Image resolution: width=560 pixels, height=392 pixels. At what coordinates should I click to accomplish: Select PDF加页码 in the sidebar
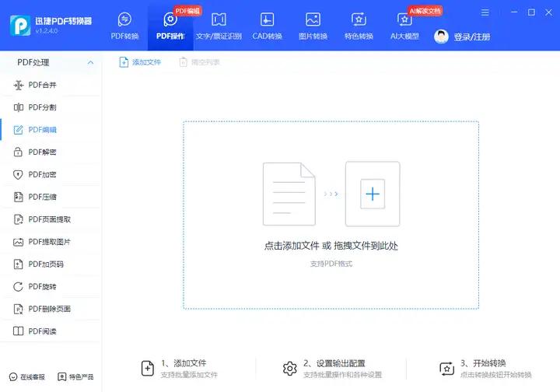(51, 264)
